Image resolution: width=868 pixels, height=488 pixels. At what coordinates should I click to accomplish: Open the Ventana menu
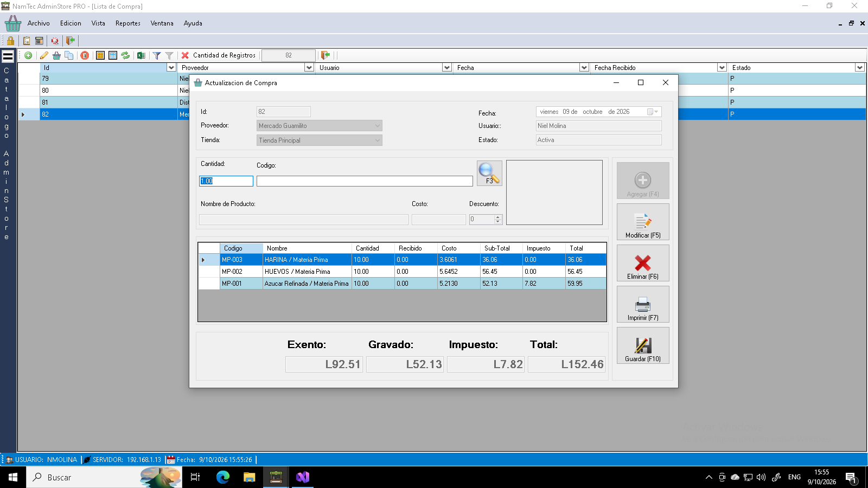tap(162, 23)
